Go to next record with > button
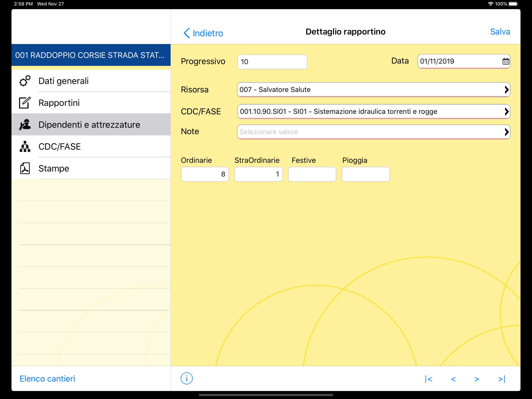The image size is (532, 399). [477, 379]
